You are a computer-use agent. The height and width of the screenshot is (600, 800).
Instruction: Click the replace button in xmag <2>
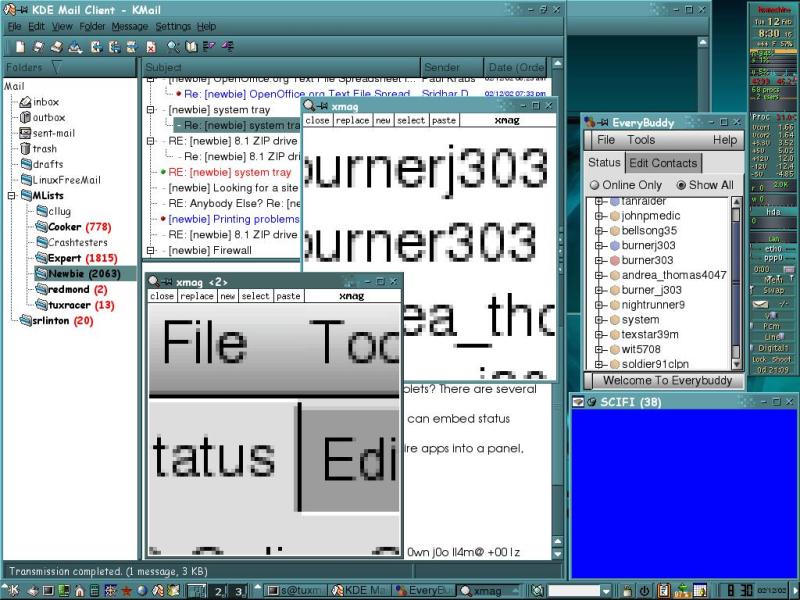(196, 296)
